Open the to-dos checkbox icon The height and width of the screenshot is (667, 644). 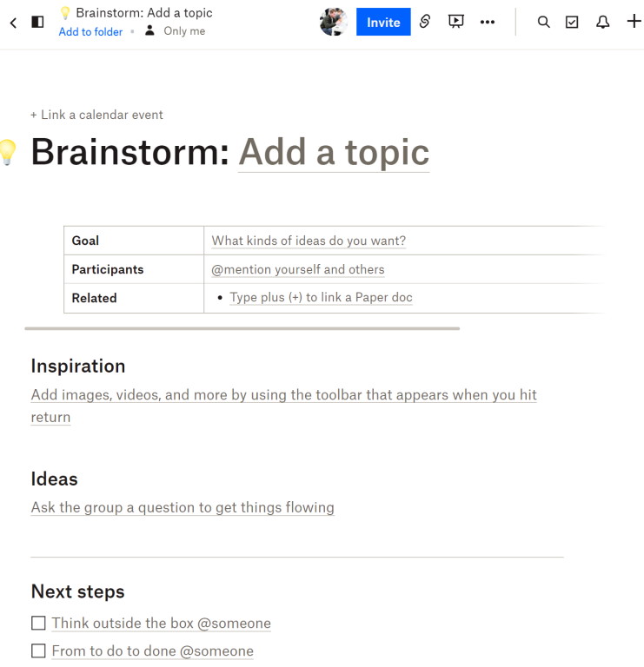point(572,22)
